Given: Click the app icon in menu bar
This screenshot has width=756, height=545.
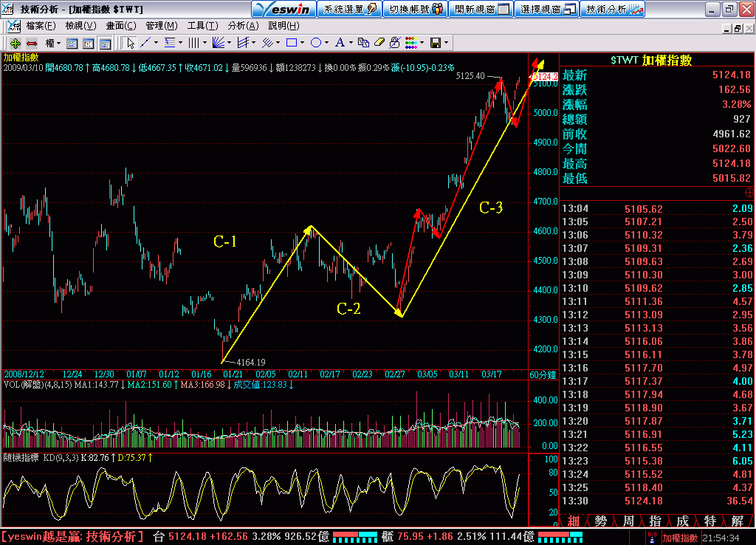Looking at the screenshot, I should click(14, 26).
